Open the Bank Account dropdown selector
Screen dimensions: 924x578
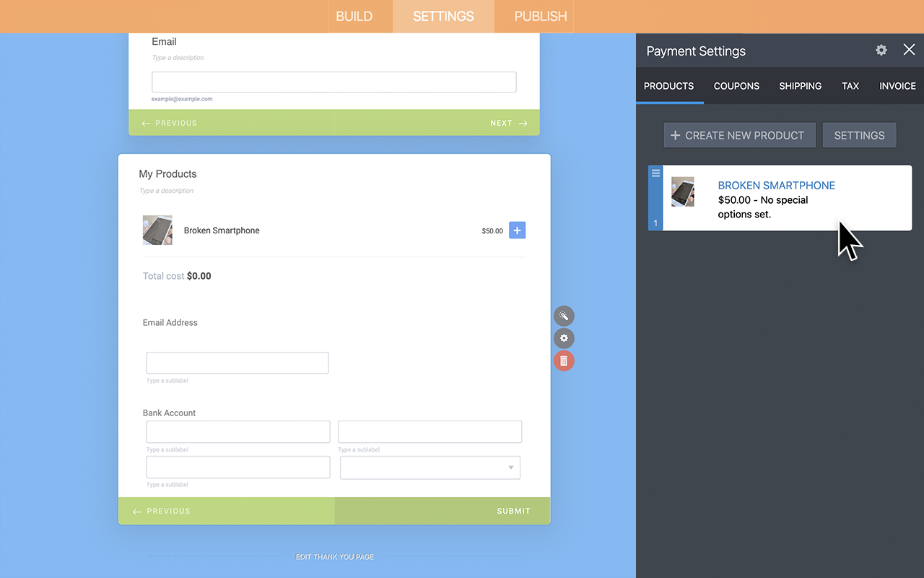[513, 467]
